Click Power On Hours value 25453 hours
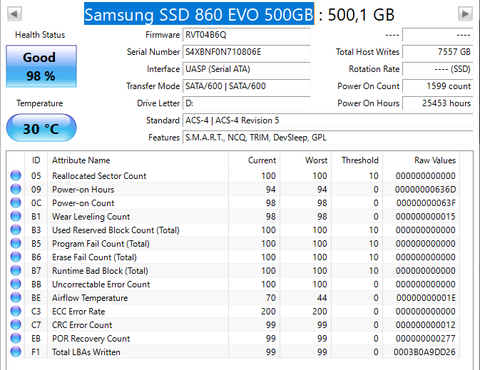The width and height of the screenshot is (480, 370). coord(437,103)
